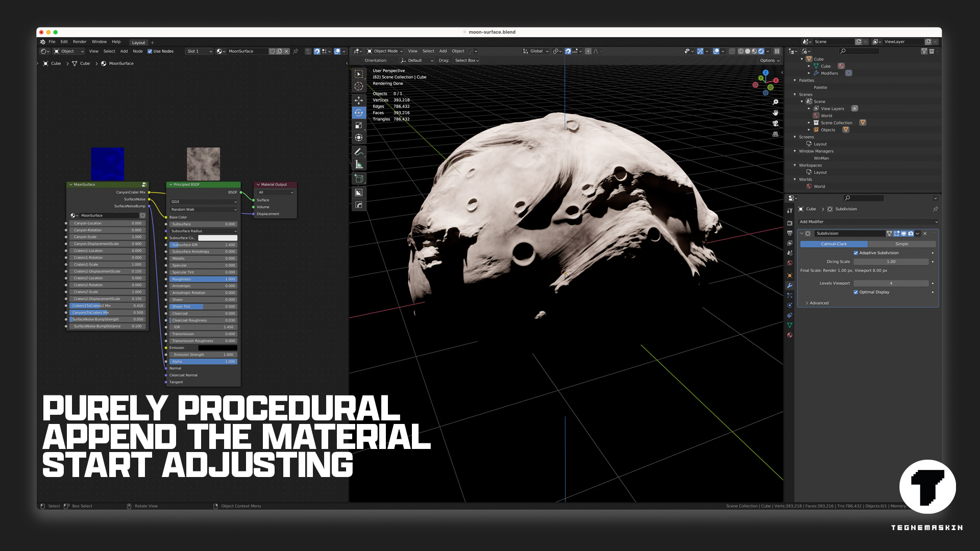Toggle Use Nodes in the shader editor header
The height and width of the screenshot is (551, 980).
pyautogui.click(x=150, y=51)
